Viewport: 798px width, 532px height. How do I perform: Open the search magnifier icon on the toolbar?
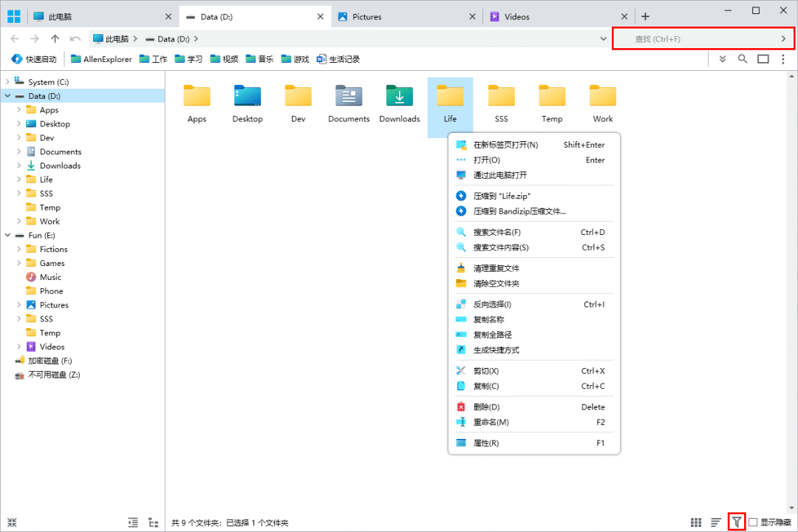pyautogui.click(x=743, y=59)
